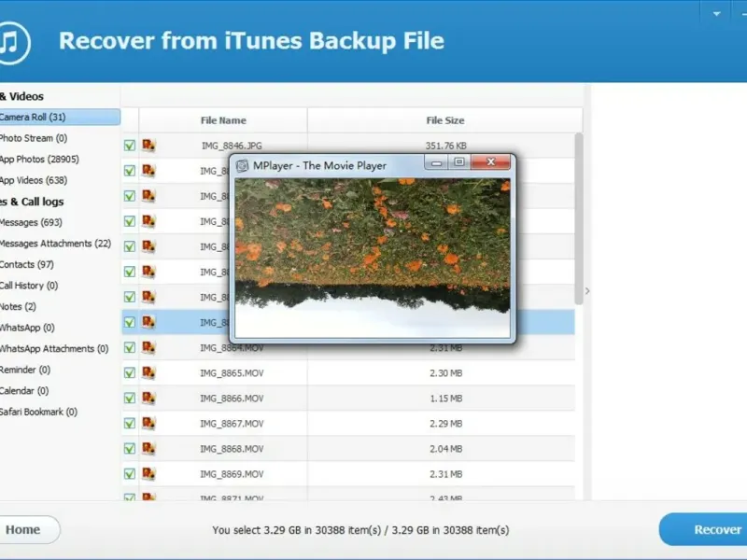This screenshot has height=560, width=747.
Task: Select file IMG_8869.MOV
Action: tap(232, 474)
